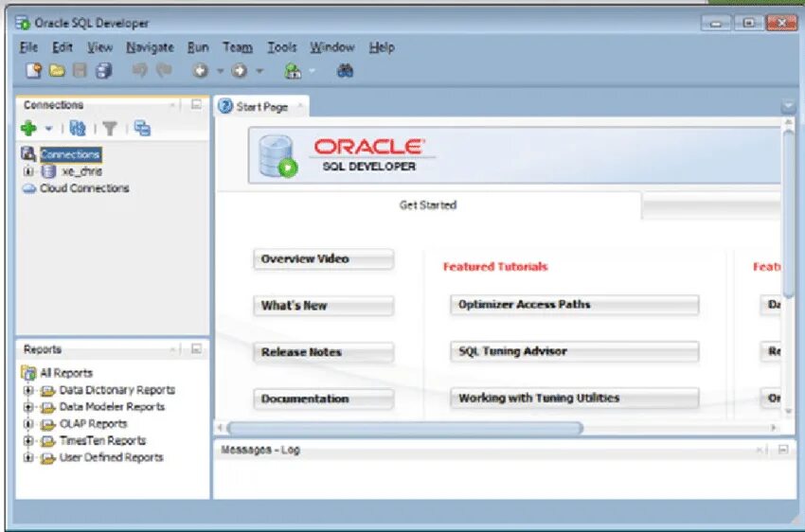Click the New file toolbar icon
The width and height of the screenshot is (805, 532).
click(33, 70)
